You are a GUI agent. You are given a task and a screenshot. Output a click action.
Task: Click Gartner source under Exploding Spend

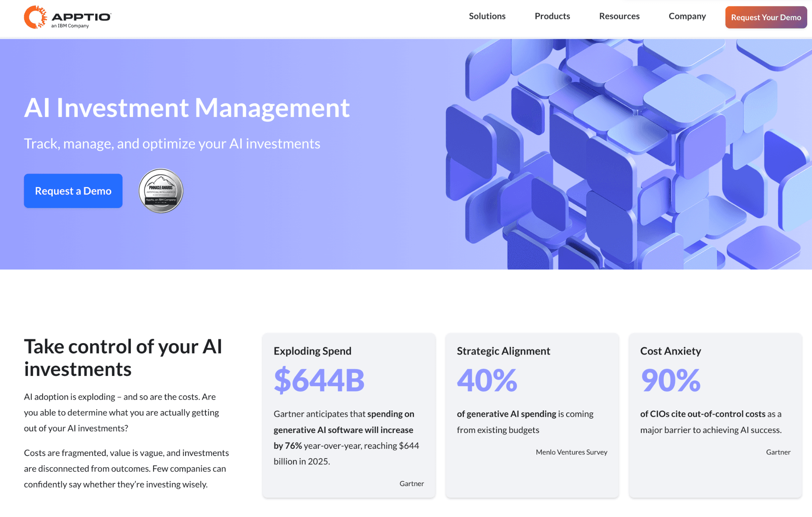click(x=412, y=483)
